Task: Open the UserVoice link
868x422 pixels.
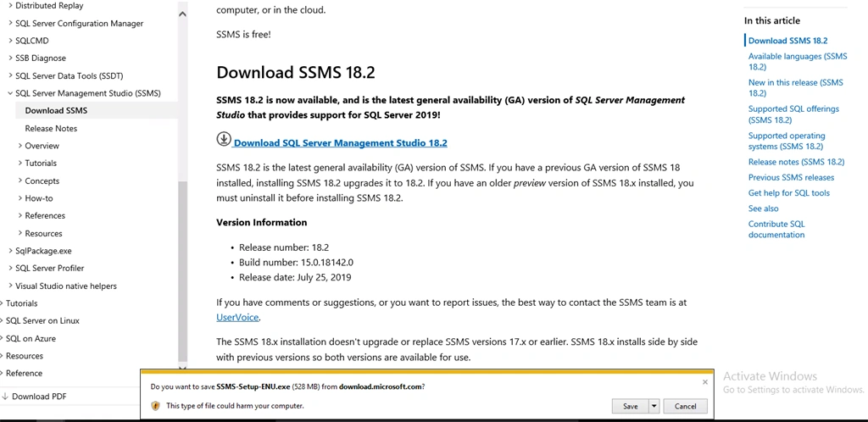Action: pos(237,318)
